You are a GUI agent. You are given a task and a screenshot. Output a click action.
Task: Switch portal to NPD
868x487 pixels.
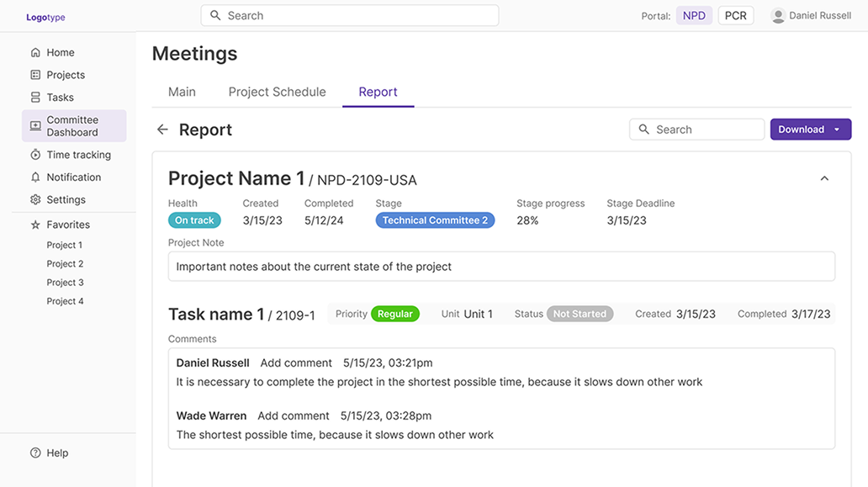click(694, 16)
